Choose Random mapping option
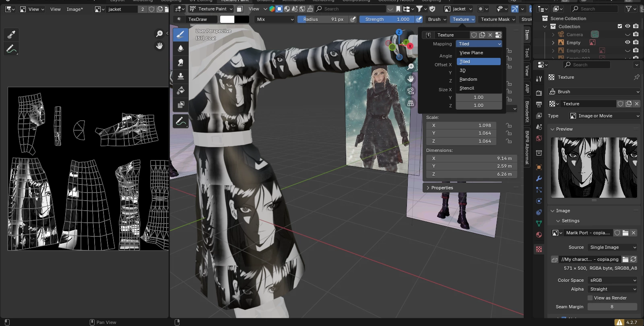 (x=479, y=79)
